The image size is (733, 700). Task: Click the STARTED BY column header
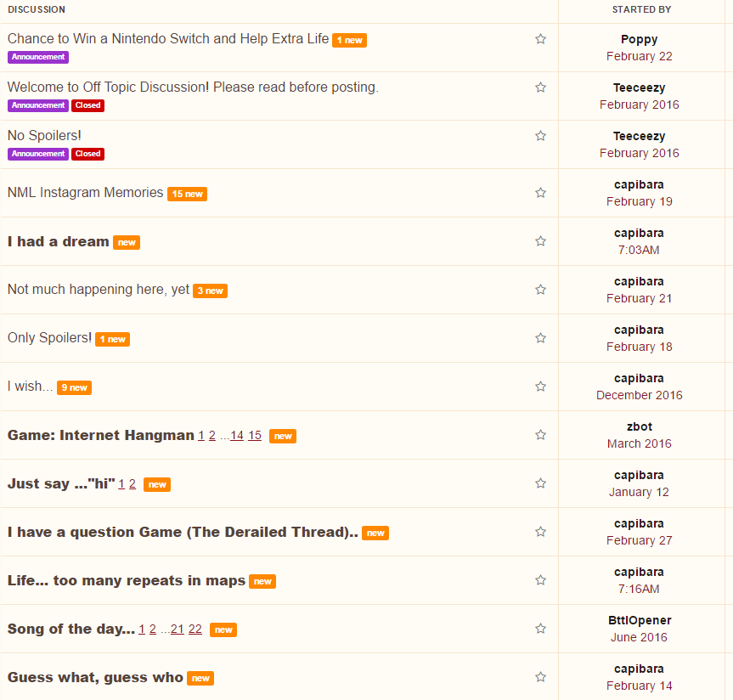[x=641, y=9]
